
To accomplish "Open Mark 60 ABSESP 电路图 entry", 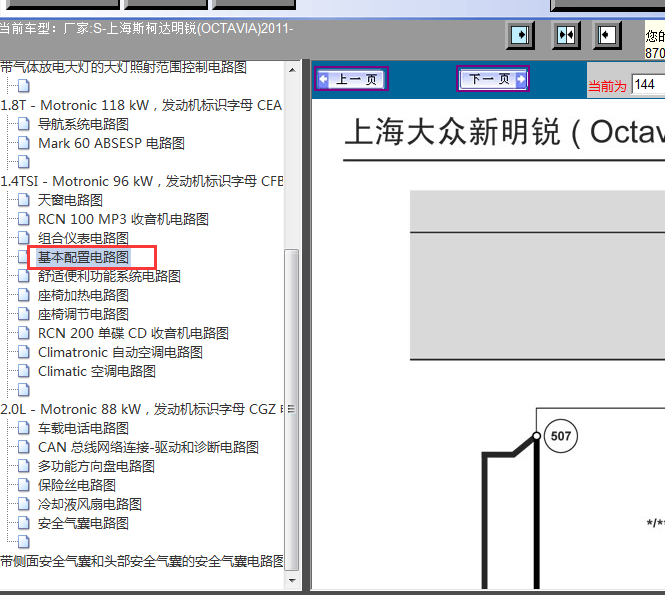I will (111, 143).
